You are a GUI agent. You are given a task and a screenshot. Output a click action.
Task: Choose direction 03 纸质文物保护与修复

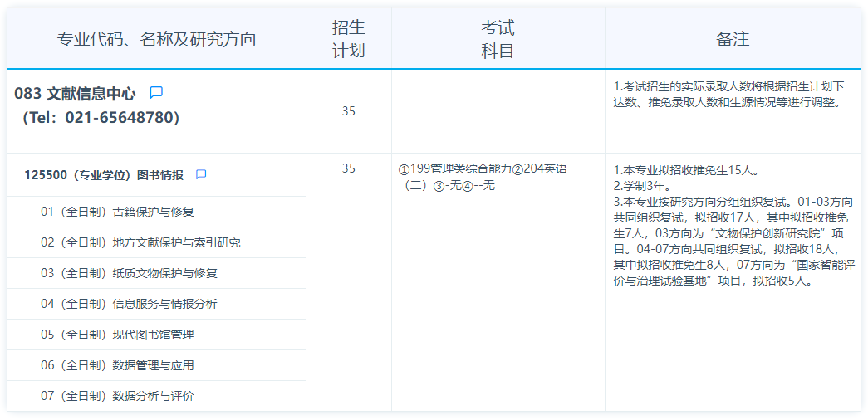point(129,273)
